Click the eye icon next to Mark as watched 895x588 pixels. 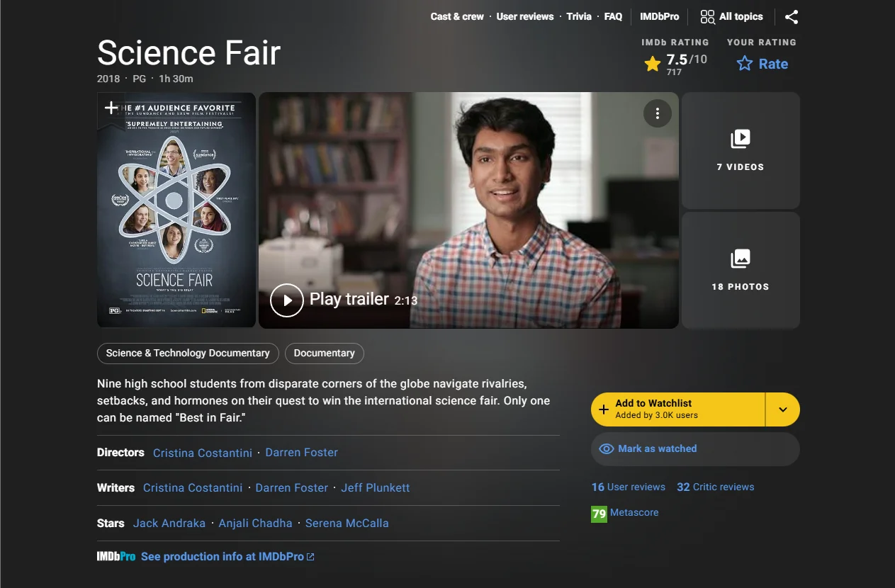tap(607, 448)
